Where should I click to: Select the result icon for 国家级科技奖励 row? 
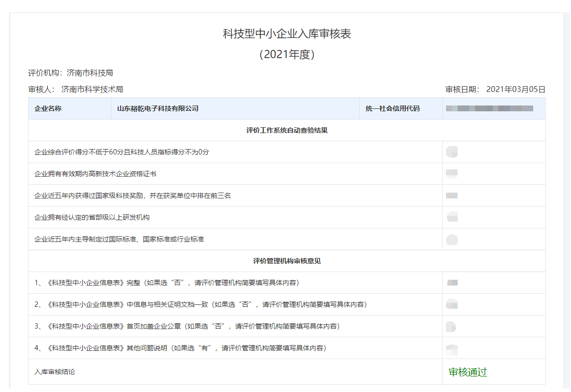451,195
